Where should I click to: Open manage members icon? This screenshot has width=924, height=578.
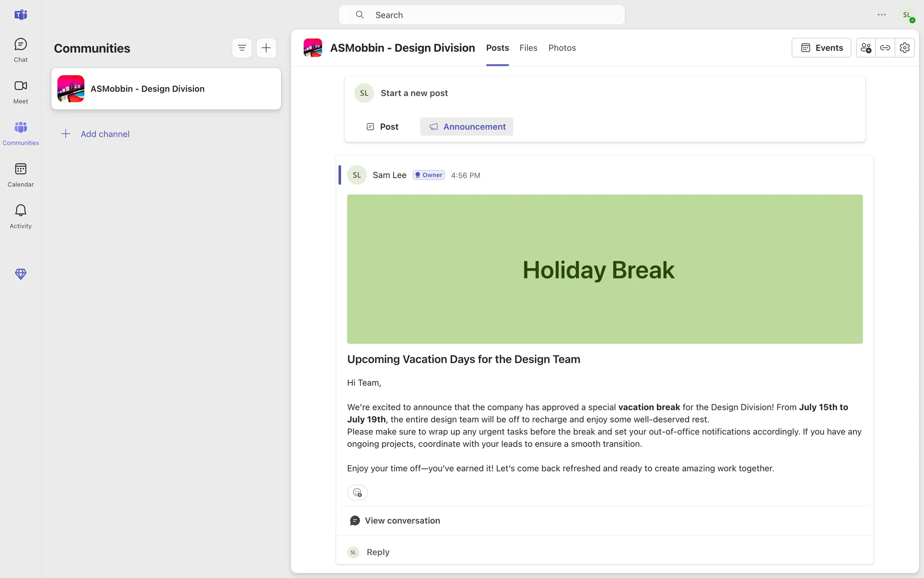[x=866, y=48]
